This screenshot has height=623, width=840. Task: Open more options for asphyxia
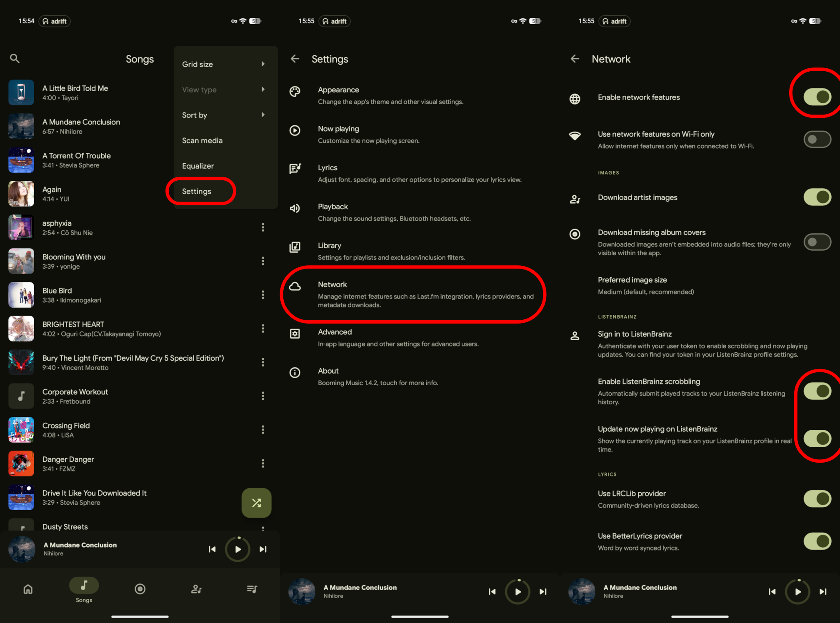click(x=263, y=227)
